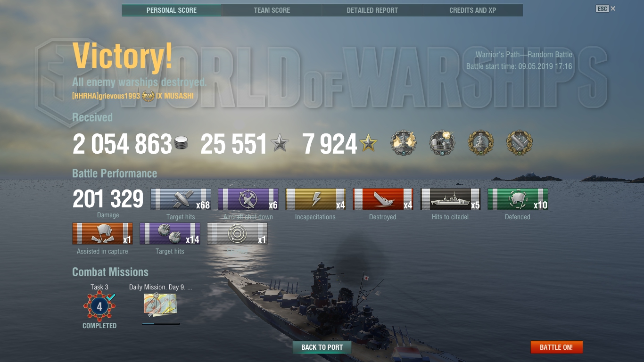This screenshot has height=362, width=644.
Task: Click the Battle On! button
Action: tap(556, 347)
